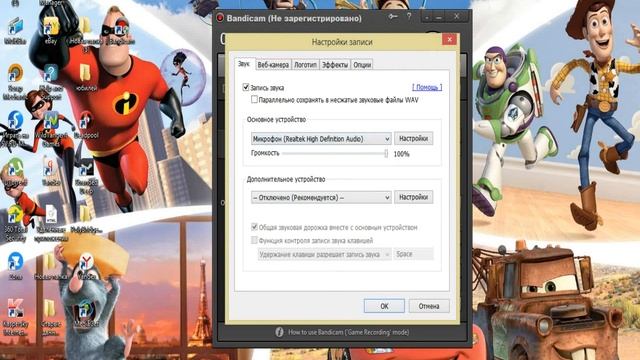Close the Настройки записи dialog
The width and height of the screenshot is (640, 360).
[x=449, y=39]
